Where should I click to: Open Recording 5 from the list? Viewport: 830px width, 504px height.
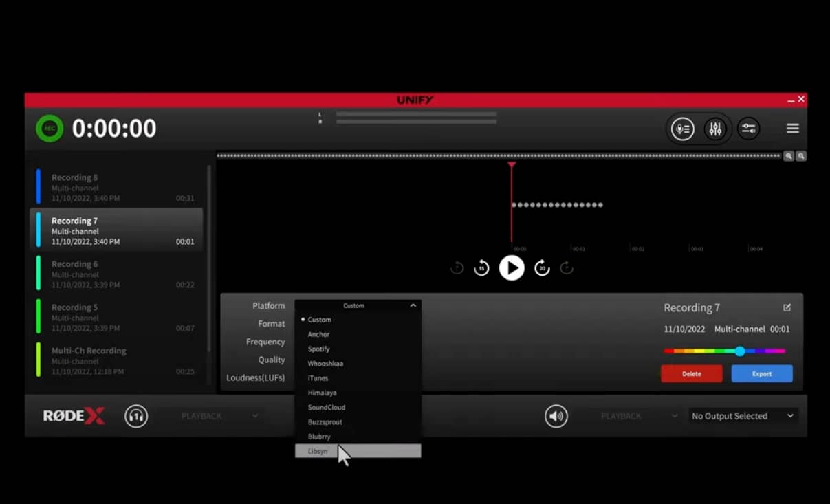pyautogui.click(x=116, y=317)
